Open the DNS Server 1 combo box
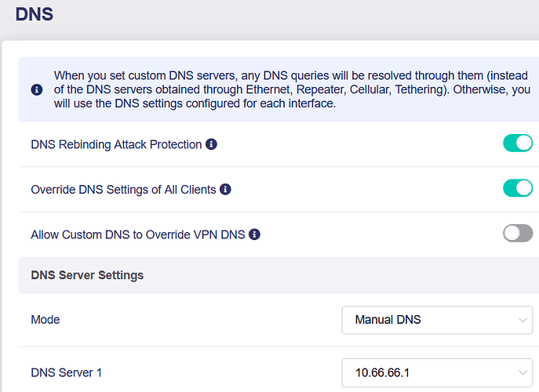 pos(437,372)
